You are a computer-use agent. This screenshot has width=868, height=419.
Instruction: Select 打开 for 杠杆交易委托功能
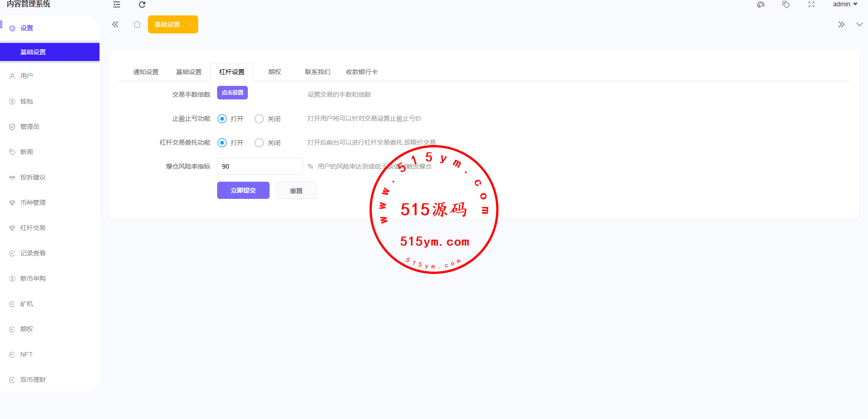pyautogui.click(x=222, y=143)
